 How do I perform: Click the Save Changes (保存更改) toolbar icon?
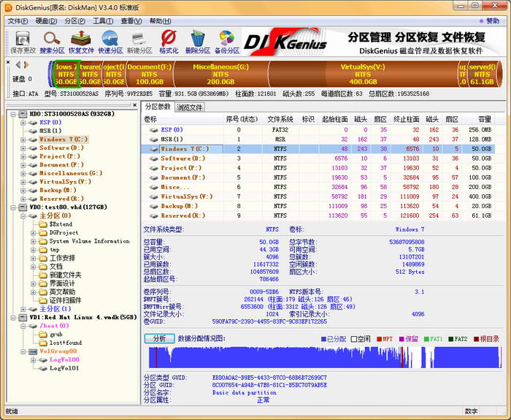point(23,42)
